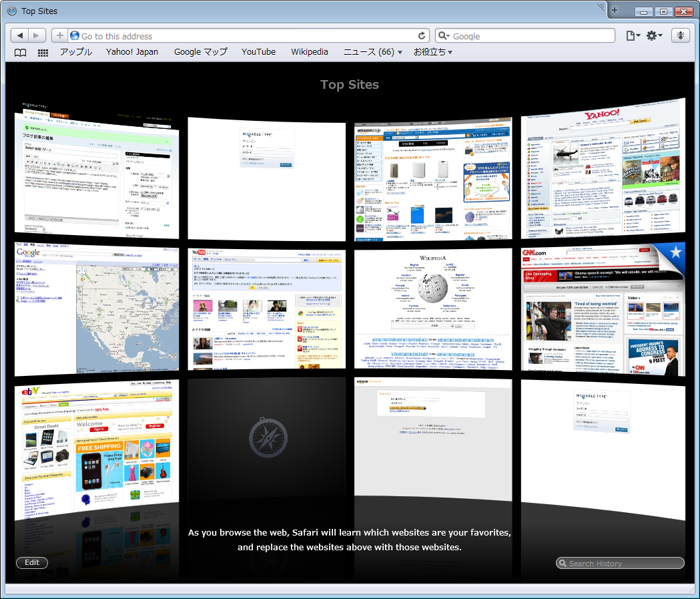Open the Page menu icon
Image resolution: width=700 pixels, height=599 pixels.
coord(633,36)
